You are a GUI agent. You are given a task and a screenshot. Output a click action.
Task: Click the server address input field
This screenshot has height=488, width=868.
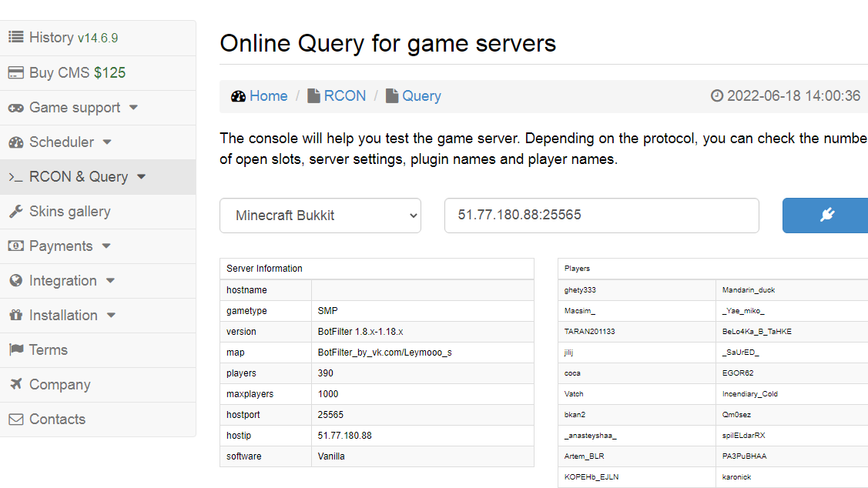tap(601, 216)
